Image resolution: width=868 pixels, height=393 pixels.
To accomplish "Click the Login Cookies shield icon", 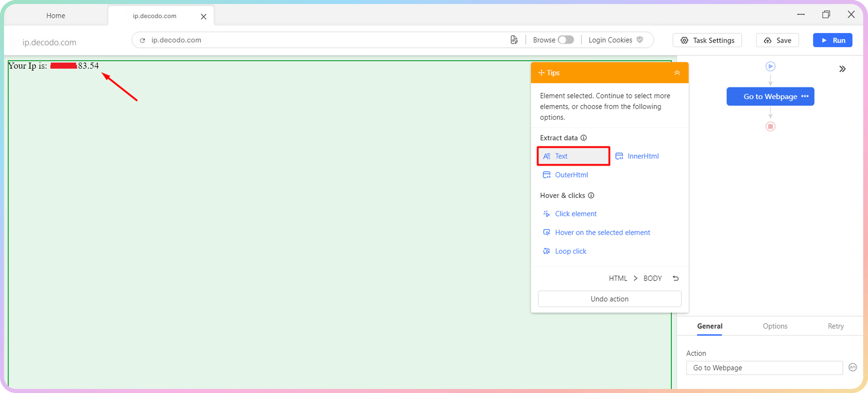I will point(639,40).
